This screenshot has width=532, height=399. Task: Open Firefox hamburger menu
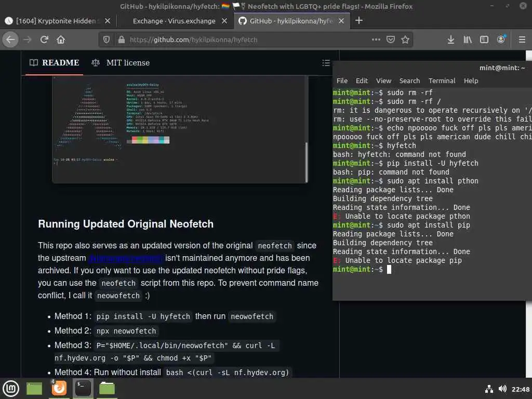point(522,39)
